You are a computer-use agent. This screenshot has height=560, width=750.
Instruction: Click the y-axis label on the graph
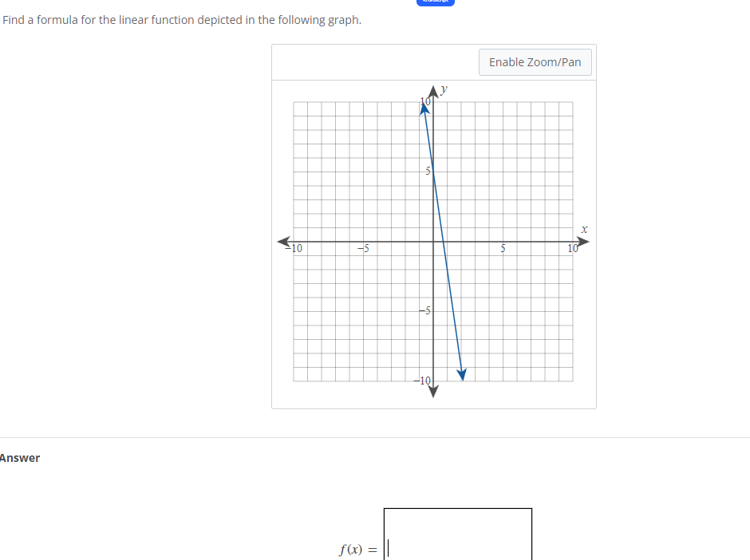click(444, 89)
